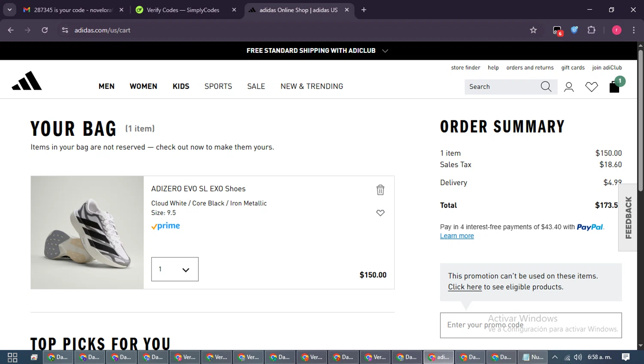
Task: Open the Chrome extensions puzzle icon
Action: pos(592,30)
